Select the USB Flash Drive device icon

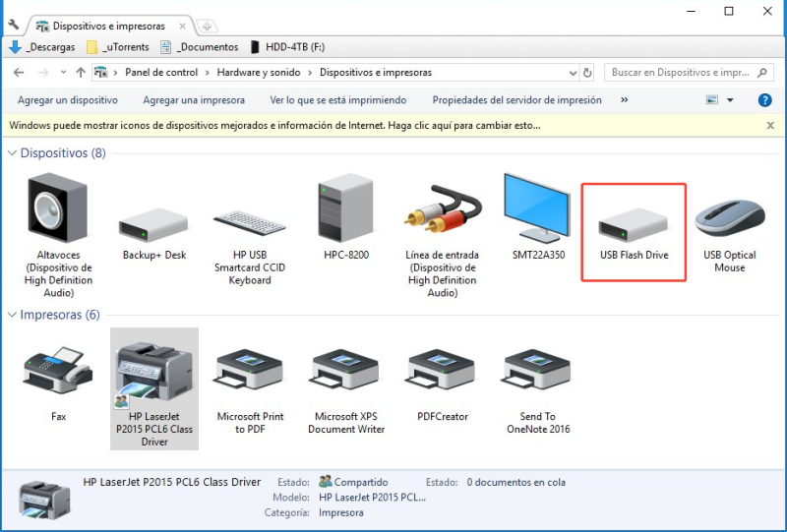coord(634,225)
